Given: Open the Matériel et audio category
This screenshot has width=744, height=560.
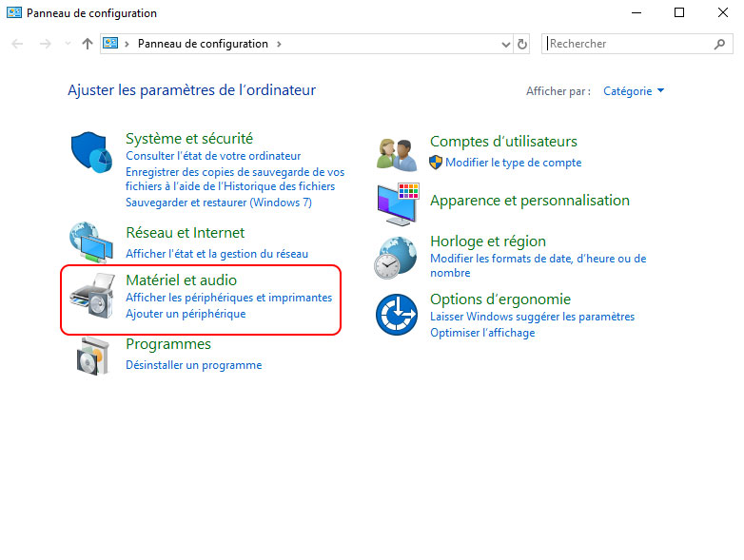Looking at the screenshot, I should [182, 280].
